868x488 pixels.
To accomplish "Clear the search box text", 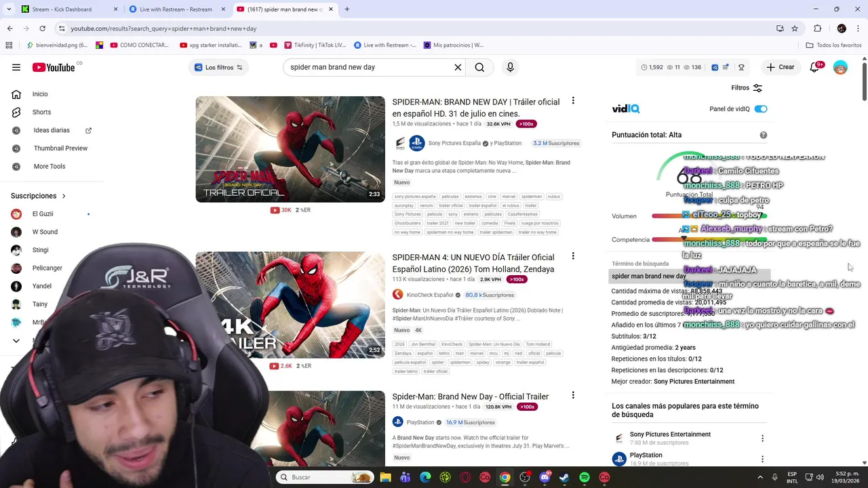I will pos(458,67).
